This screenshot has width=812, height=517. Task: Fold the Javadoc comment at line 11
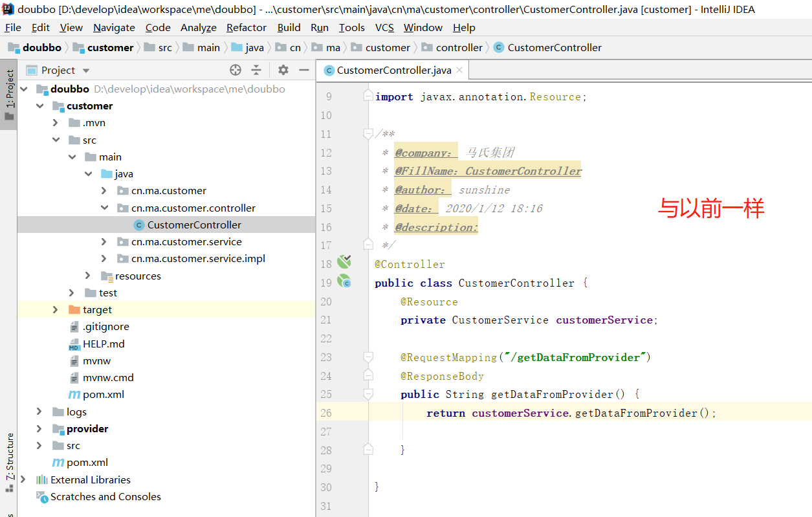coord(368,134)
